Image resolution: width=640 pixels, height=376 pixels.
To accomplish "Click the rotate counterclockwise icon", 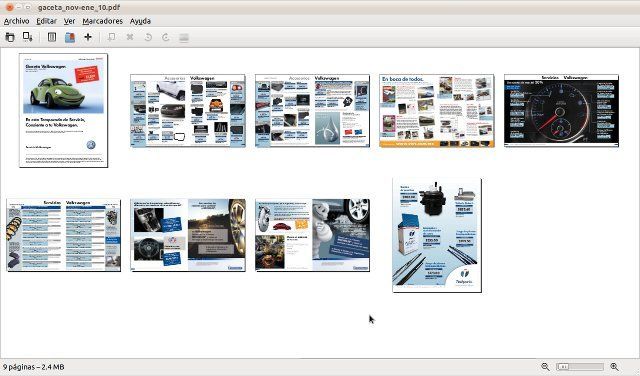I will pos(148,37).
